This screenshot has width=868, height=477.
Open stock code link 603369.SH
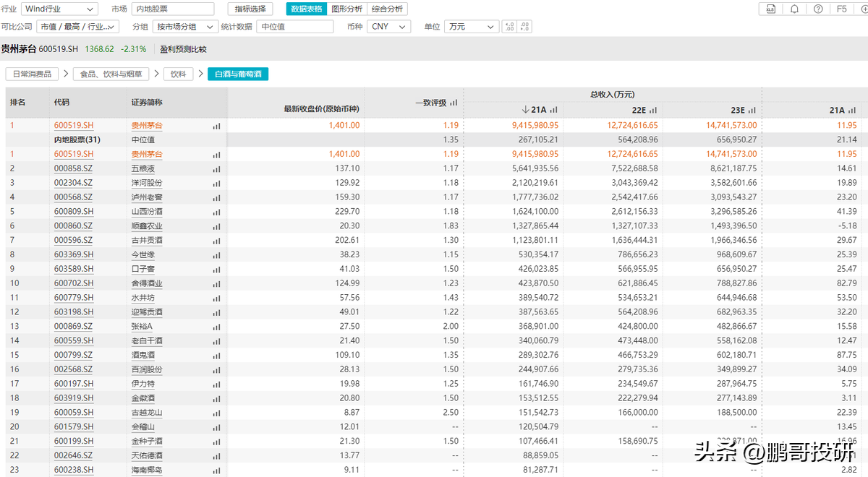click(74, 254)
